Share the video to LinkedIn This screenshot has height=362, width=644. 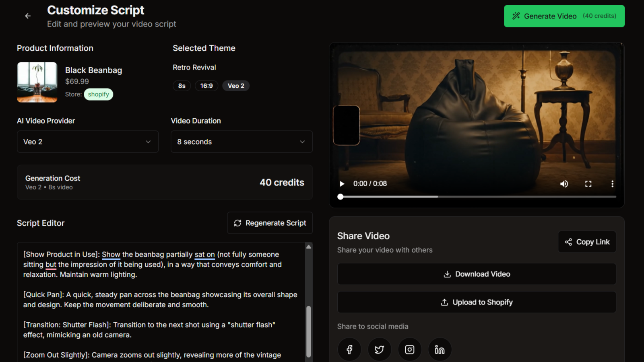click(440, 350)
